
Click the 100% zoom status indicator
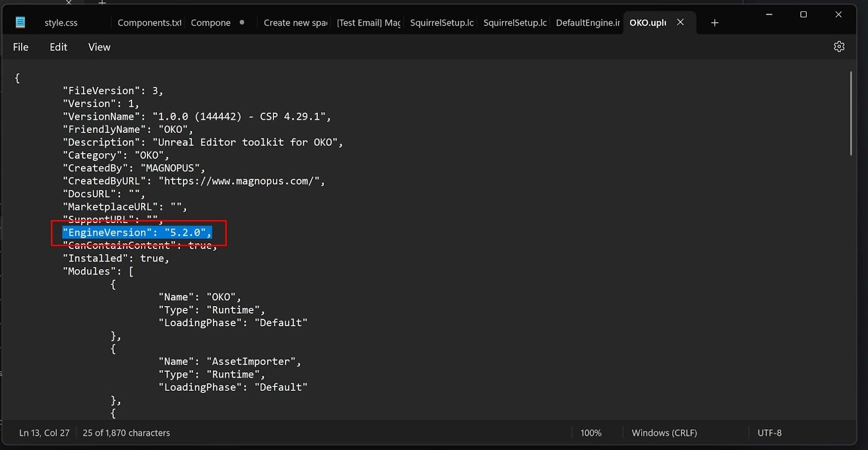[591, 433]
